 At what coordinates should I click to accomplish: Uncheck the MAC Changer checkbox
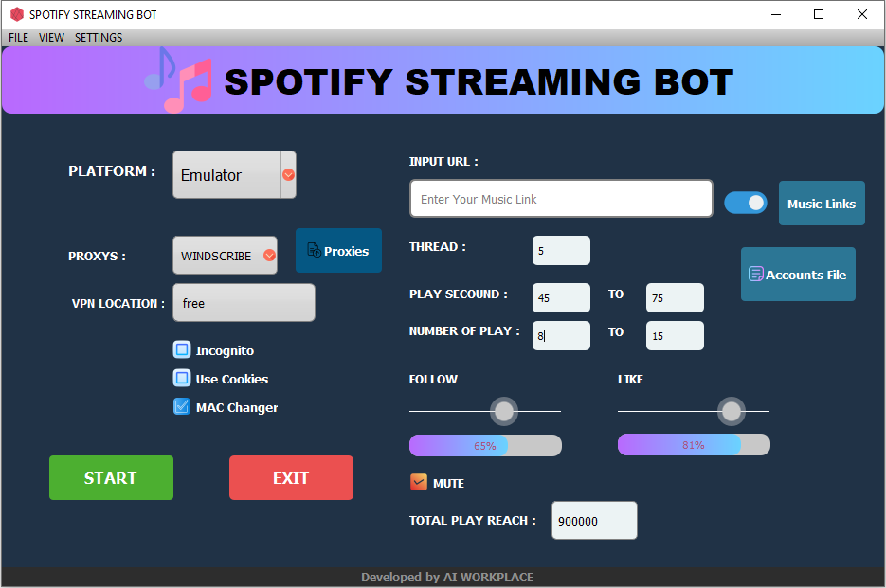tap(181, 406)
